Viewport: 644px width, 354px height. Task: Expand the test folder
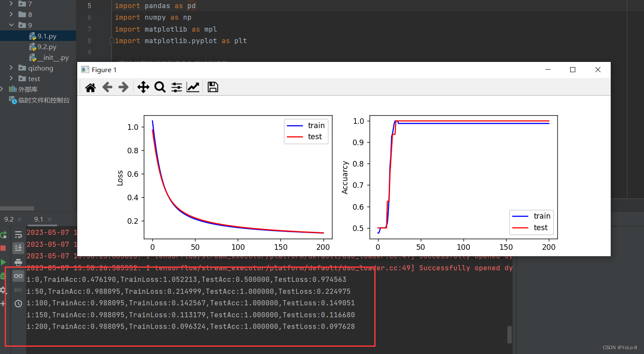pos(11,78)
